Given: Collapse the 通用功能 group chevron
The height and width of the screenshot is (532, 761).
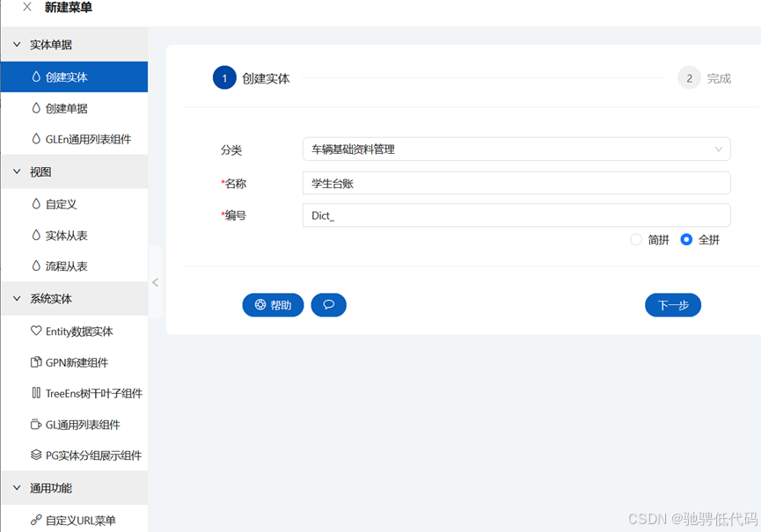Looking at the screenshot, I should pyautogui.click(x=17, y=487).
